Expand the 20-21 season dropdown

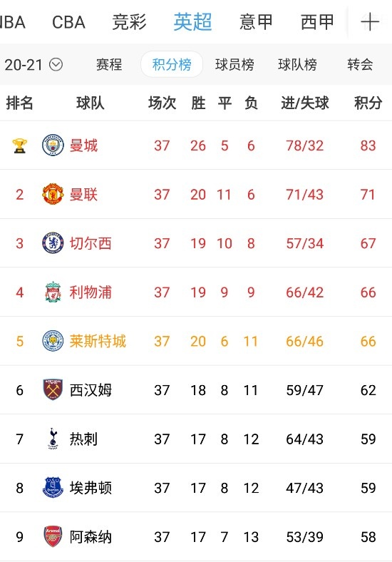click(33, 65)
